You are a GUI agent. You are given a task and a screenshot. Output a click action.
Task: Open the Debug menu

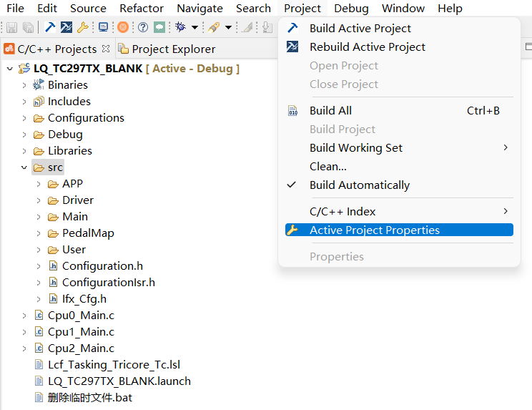[x=351, y=9]
